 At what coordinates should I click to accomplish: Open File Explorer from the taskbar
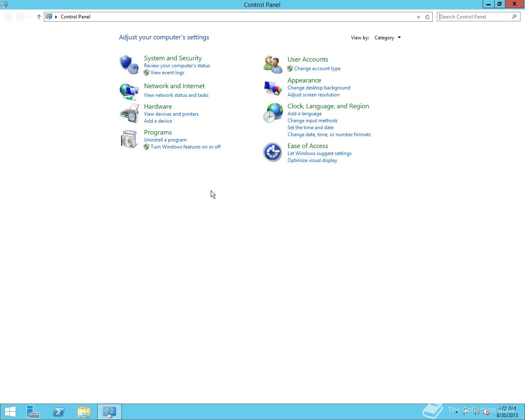tap(84, 412)
